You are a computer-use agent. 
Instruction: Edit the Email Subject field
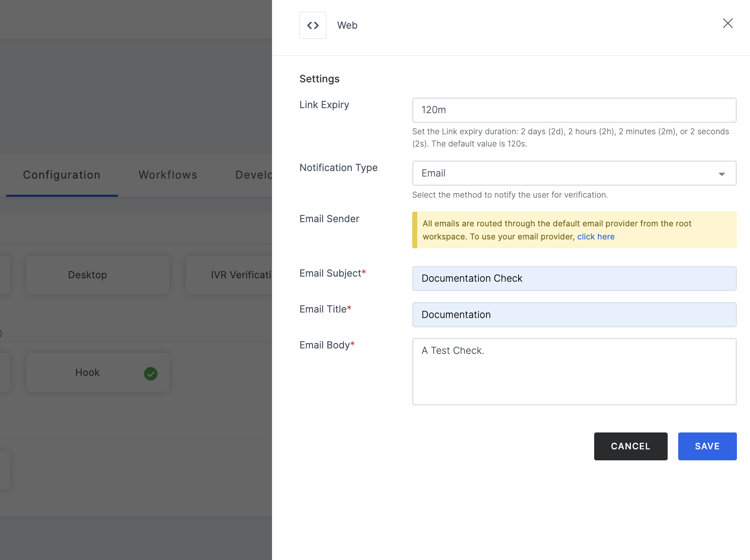tap(574, 278)
